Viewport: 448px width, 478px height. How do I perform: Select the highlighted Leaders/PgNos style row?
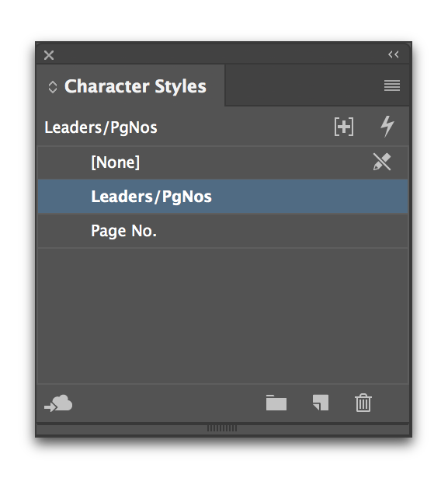[x=223, y=197]
